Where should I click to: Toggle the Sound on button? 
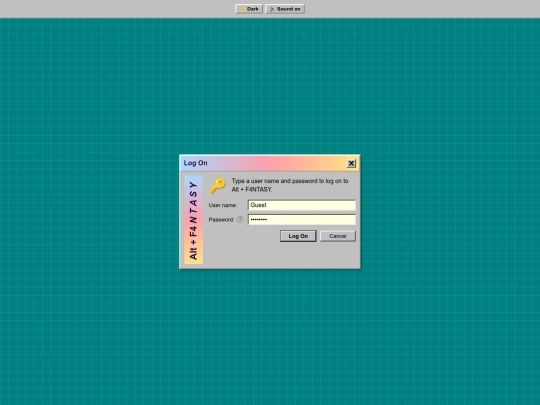(x=285, y=9)
